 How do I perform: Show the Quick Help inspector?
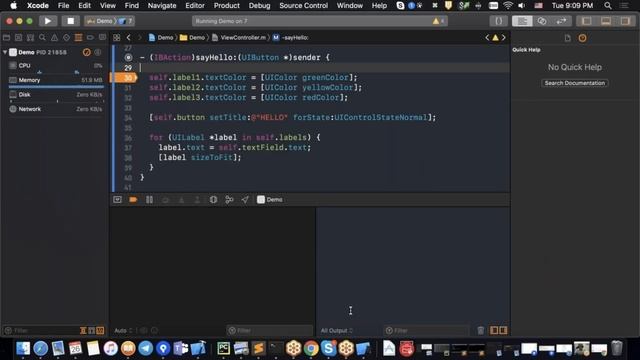pyautogui.click(x=582, y=38)
